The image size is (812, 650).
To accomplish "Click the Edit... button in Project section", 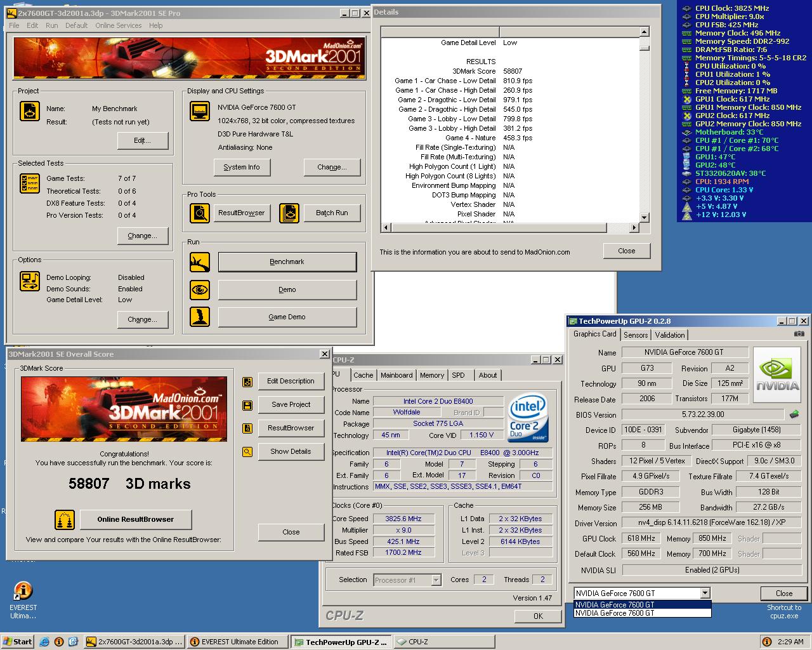I will pos(142,140).
